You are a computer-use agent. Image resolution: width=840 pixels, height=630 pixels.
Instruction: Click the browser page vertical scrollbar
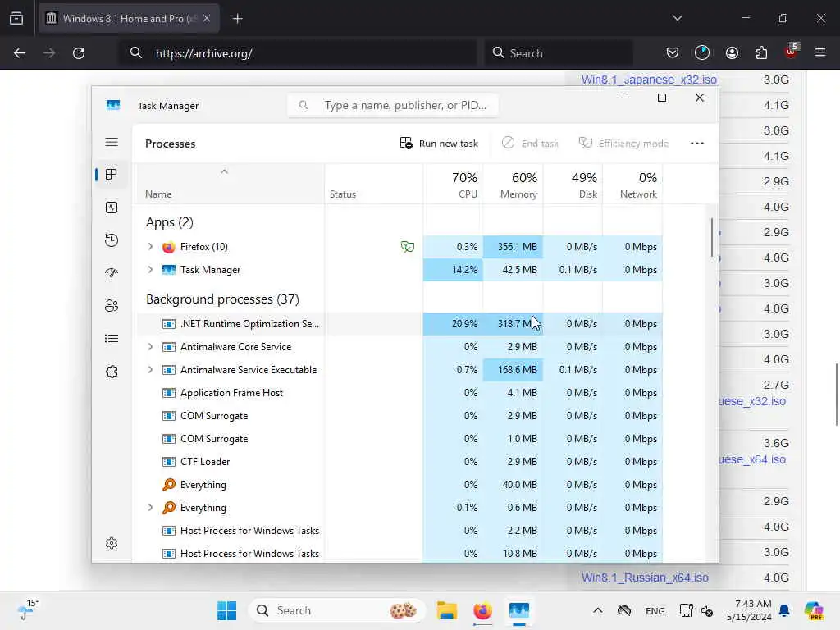836,395
